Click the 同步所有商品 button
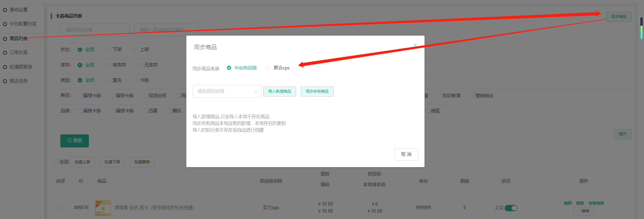Screen dimensions: 644x219 (x=317, y=91)
